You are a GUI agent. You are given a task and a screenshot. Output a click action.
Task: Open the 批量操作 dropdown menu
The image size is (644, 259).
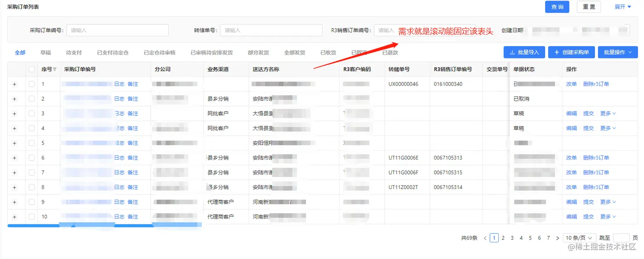coord(618,52)
